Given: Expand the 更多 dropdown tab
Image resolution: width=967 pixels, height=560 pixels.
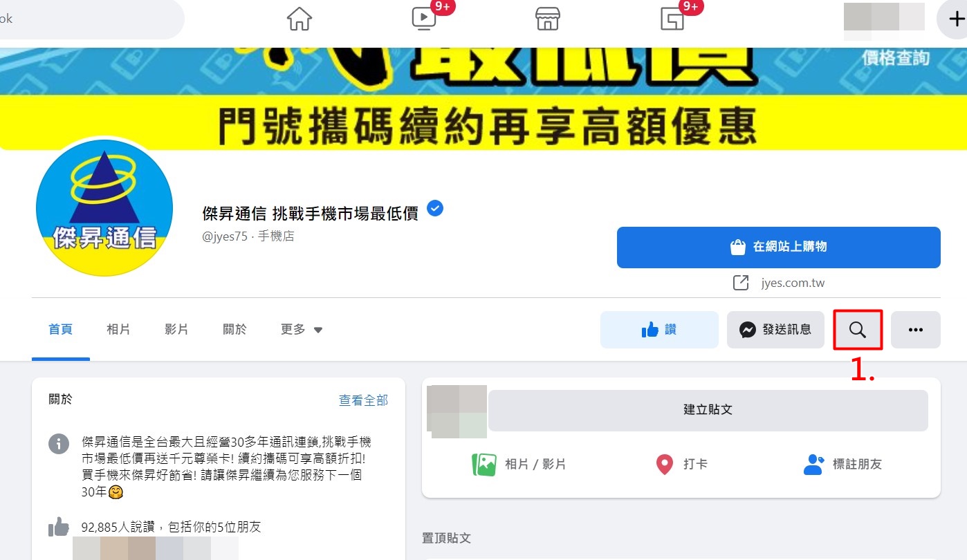Looking at the screenshot, I should pyautogui.click(x=302, y=330).
